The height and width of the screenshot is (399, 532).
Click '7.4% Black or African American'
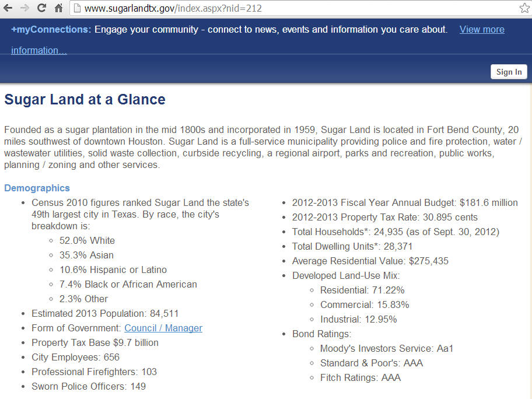pos(128,284)
